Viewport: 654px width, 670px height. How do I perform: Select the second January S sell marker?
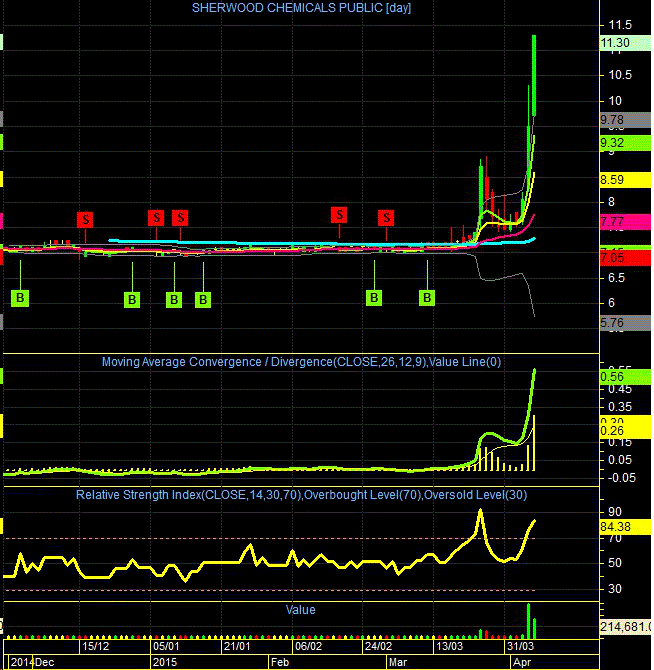coord(180,218)
